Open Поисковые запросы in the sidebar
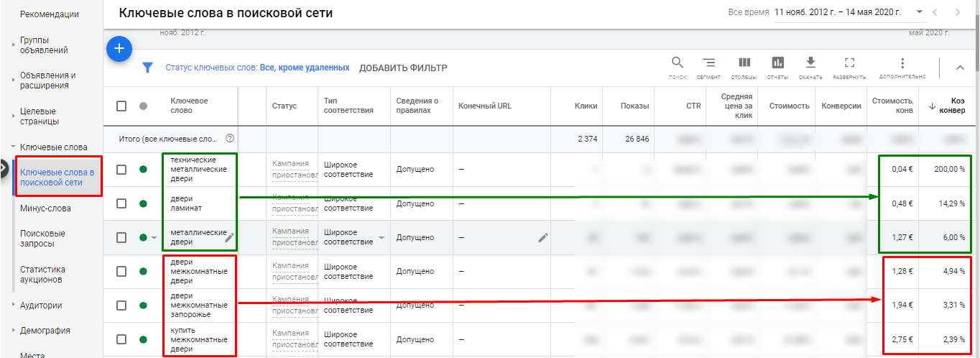The width and height of the screenshot is (980, 358). point(42,239)
